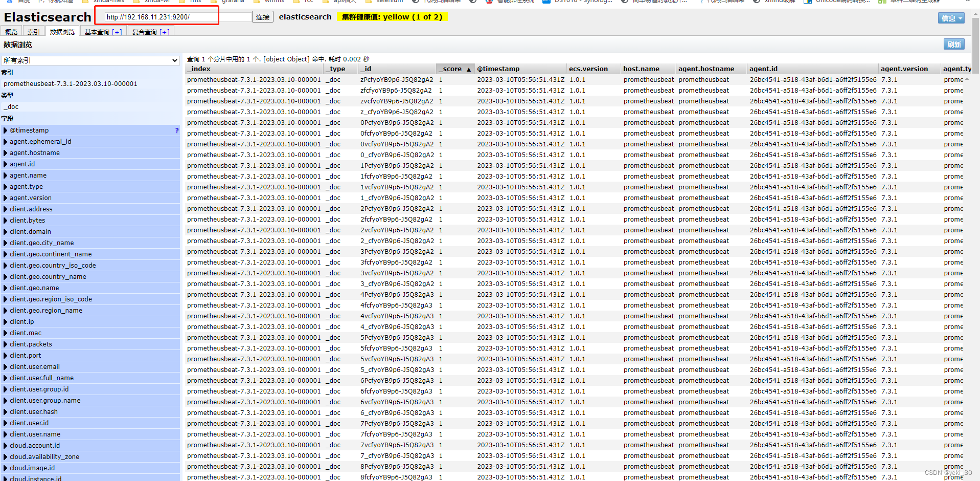980x481 pixels.
Task: Sort by the _score column header
Action: coord(455,69)
